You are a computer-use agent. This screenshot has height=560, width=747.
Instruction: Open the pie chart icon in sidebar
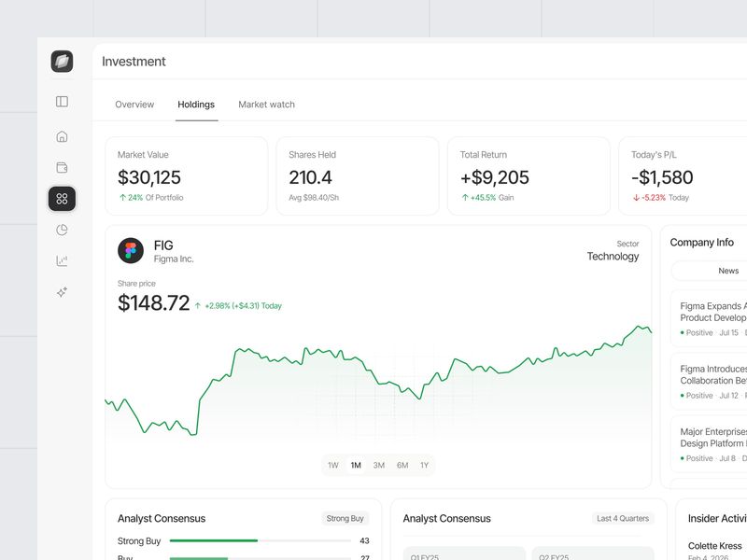[62, 230]
